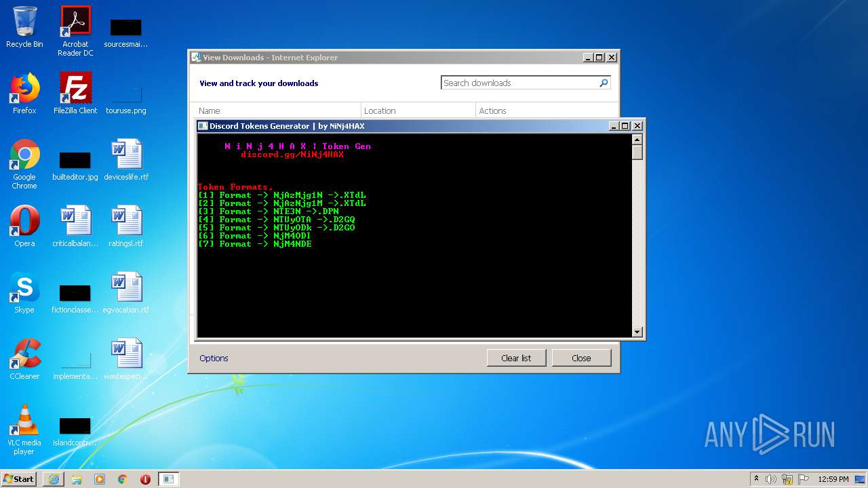The height and width of the screenshot is (488, 868).
Task: Open Chrome from the taskbar
Action: [123, 479]
